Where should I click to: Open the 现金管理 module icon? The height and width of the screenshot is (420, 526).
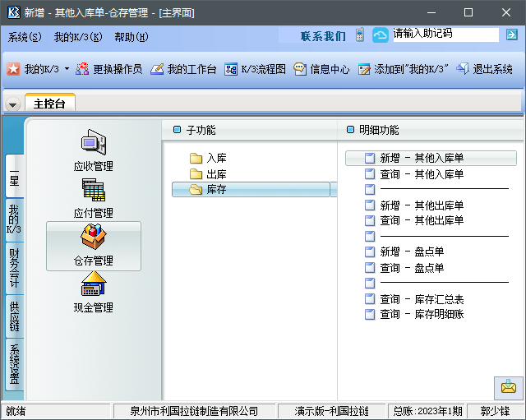[93, 285]
